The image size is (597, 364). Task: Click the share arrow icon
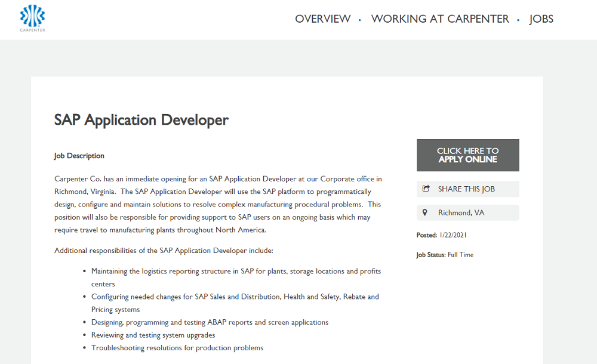(x=426, y=189)
